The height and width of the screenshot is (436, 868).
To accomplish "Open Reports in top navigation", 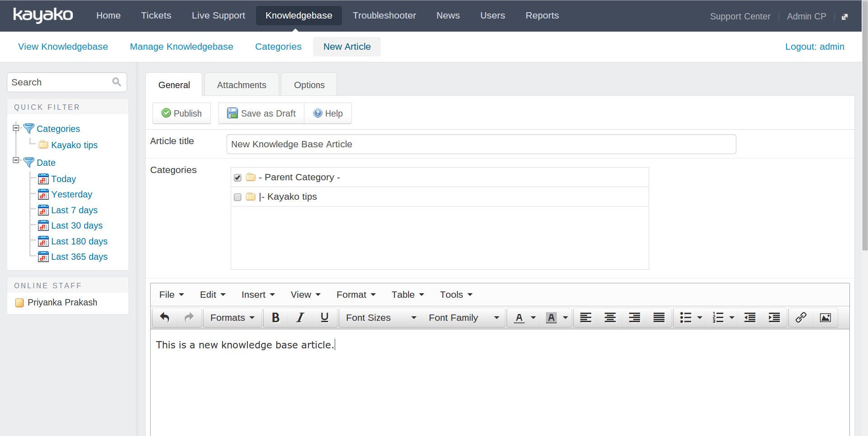I will (x=542, y=15).
